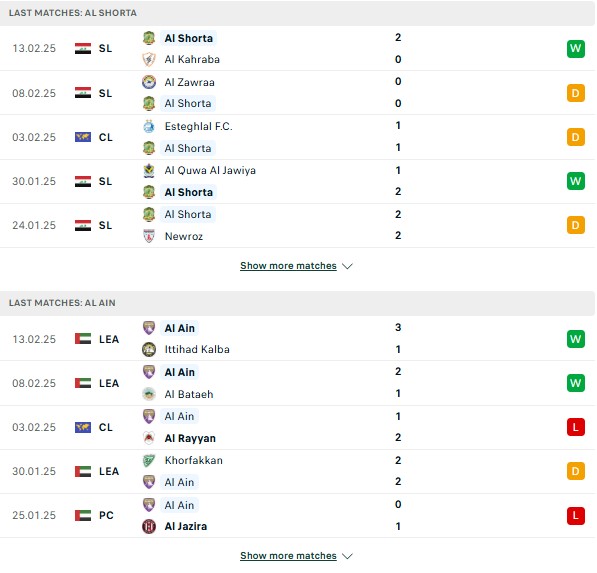Viewport: 597px width, 573px height.
Task: Click the Al Rayyan club logo
Action: pos(148,438)
